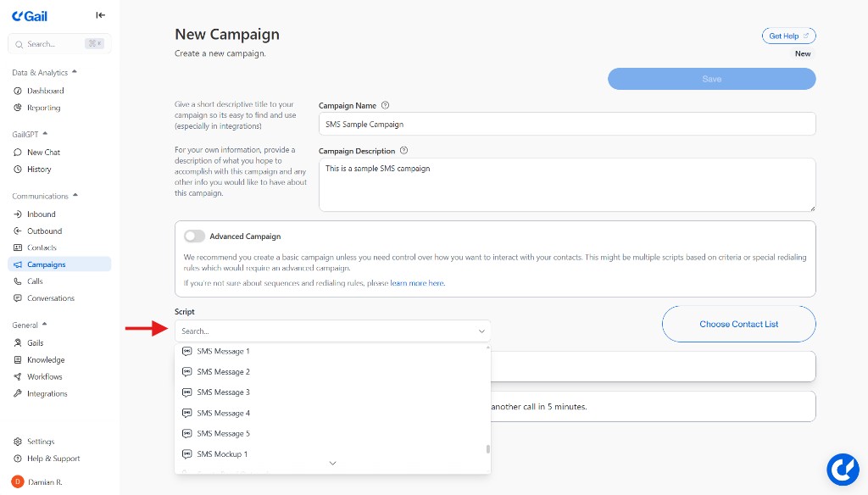The image size is (868, 495).
Task: Collapse the sidebar with the arrow icon
Action: (100, 14)
